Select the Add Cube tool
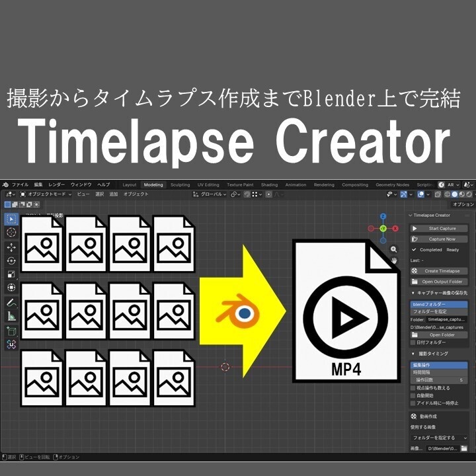This screenshot has width=476, height=476. (x=11, y=331)
